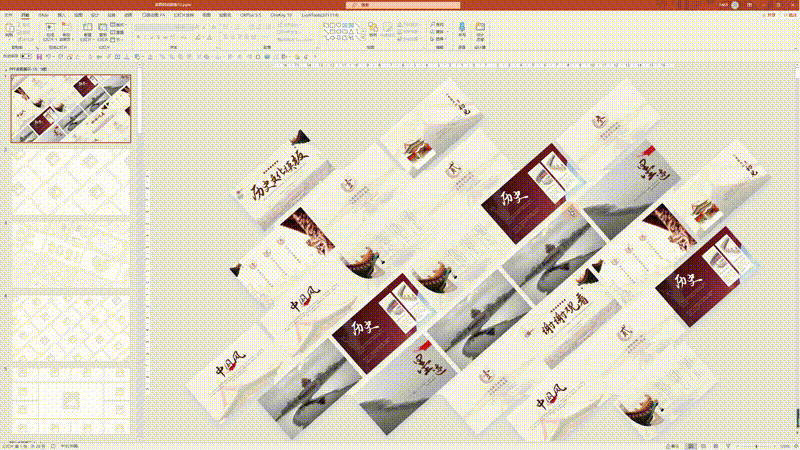Open the paragraph dialog launcher
This screenshot has height=450, width=800.
pyautogui.click(x=317, y=47)
